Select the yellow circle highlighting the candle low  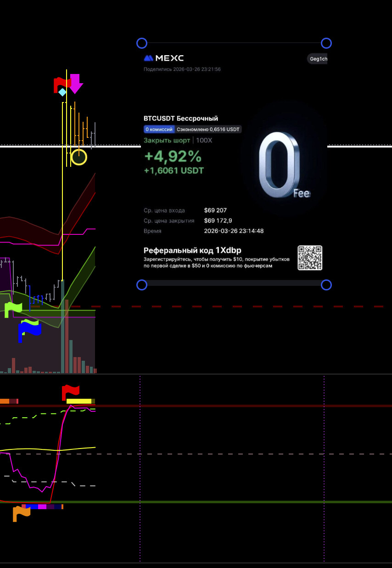click(79, 157)
